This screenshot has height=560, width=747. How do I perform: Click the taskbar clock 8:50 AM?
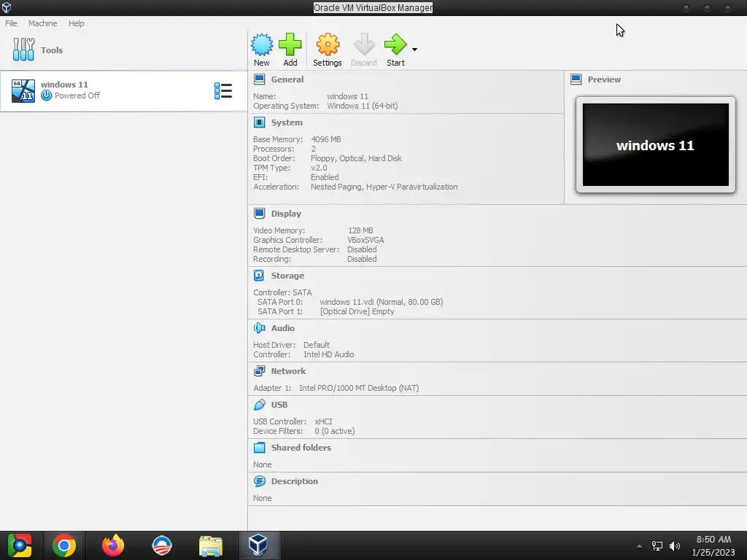pyautogui.click(x=713, y=540)
